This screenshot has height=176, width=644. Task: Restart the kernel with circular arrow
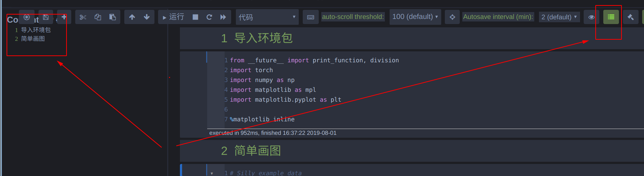tap(209, 17)
